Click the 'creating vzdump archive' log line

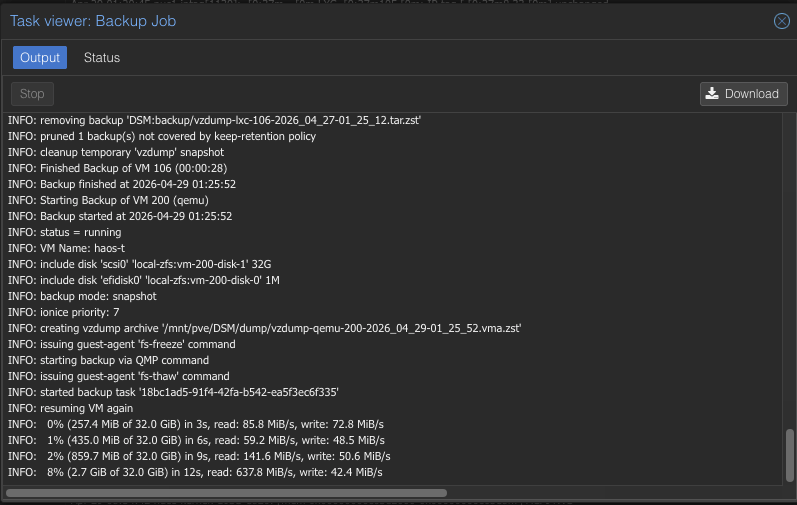click(x=264, y=328)
